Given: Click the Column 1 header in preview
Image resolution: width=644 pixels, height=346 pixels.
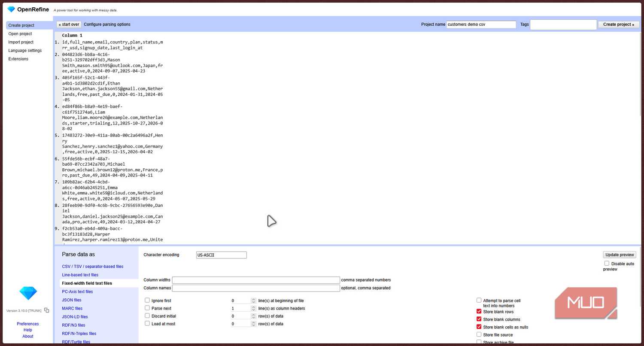Looking at the screenshot, I should [72, 35].
